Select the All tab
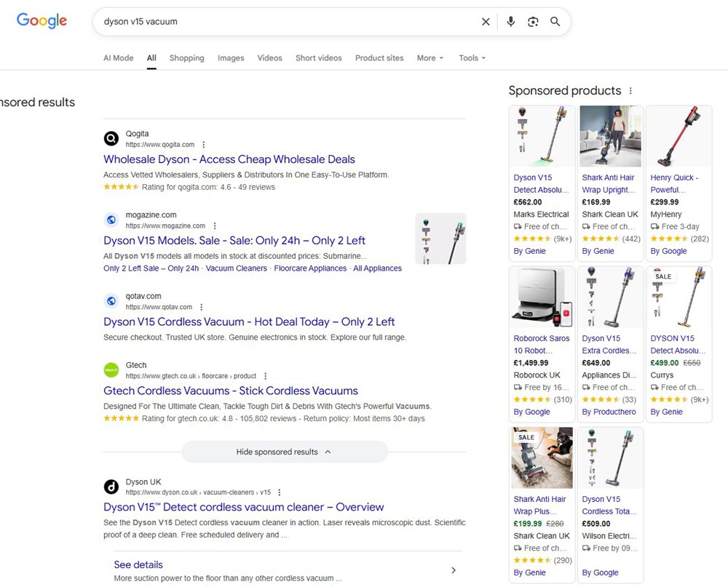The height and width of the screenshot is (587, 728). click(x=151, y=58)
